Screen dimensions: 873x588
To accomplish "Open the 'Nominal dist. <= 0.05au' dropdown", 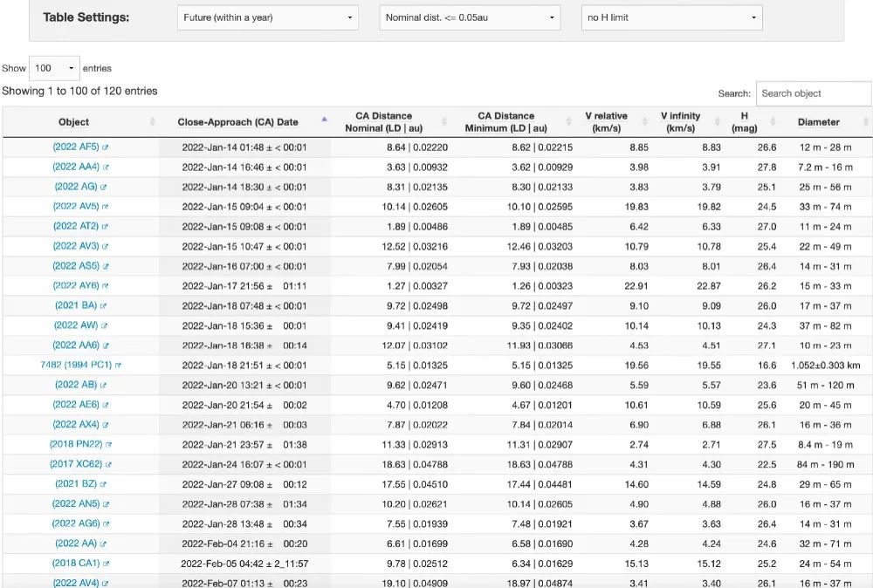I will tap(471, 17).
